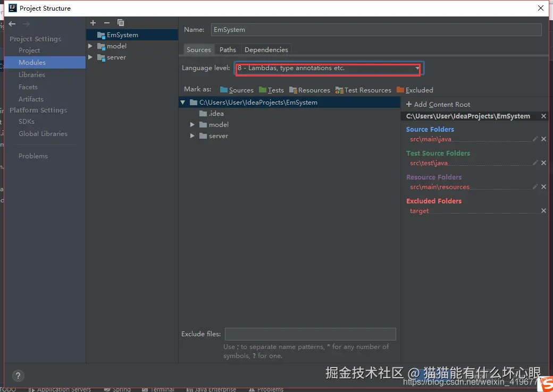Edit src\main\resources folder properties

tap(535, 187)
